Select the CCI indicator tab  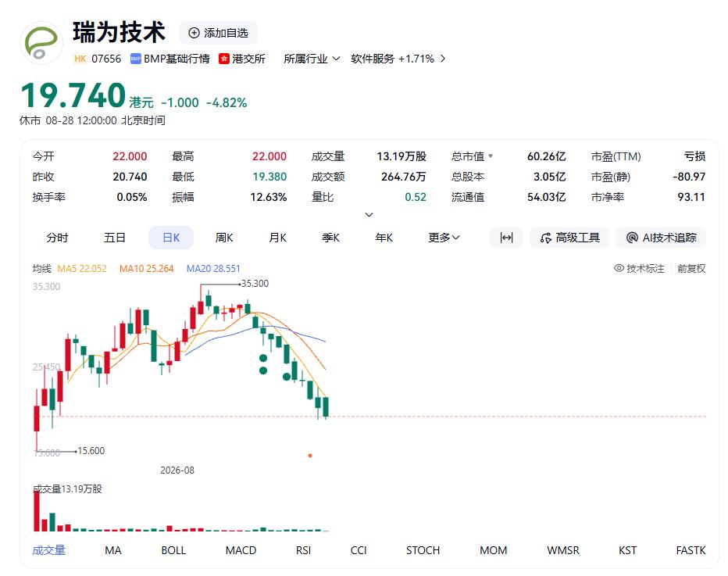359,550
